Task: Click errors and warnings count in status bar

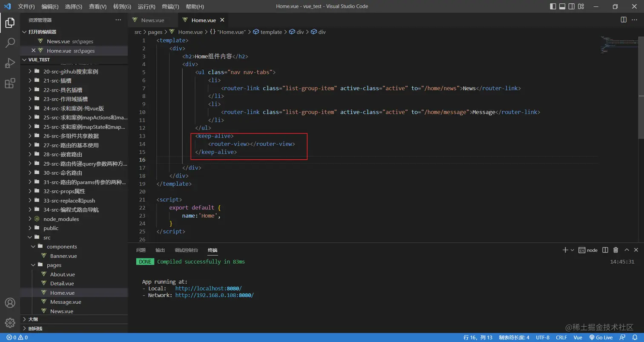Action: (17, 338)
